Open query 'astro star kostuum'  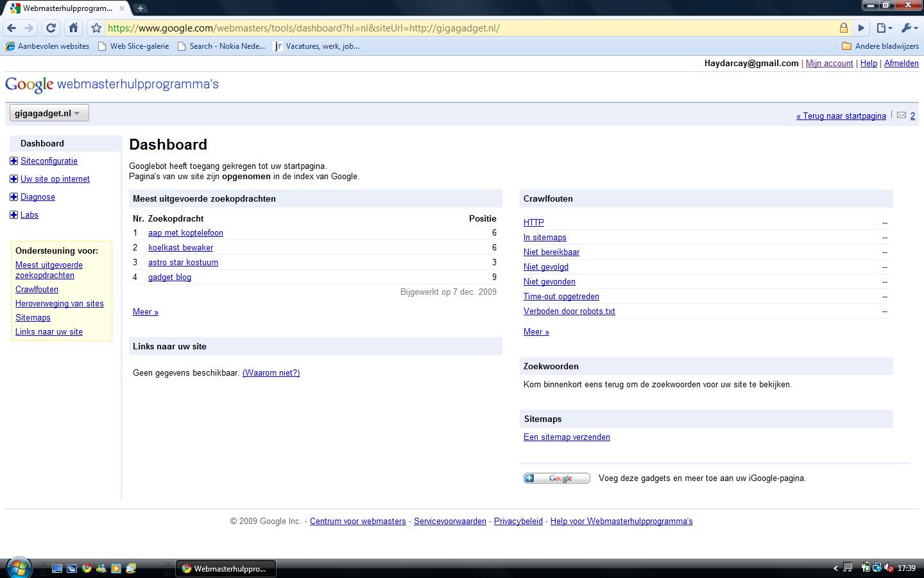click(183, 263)
